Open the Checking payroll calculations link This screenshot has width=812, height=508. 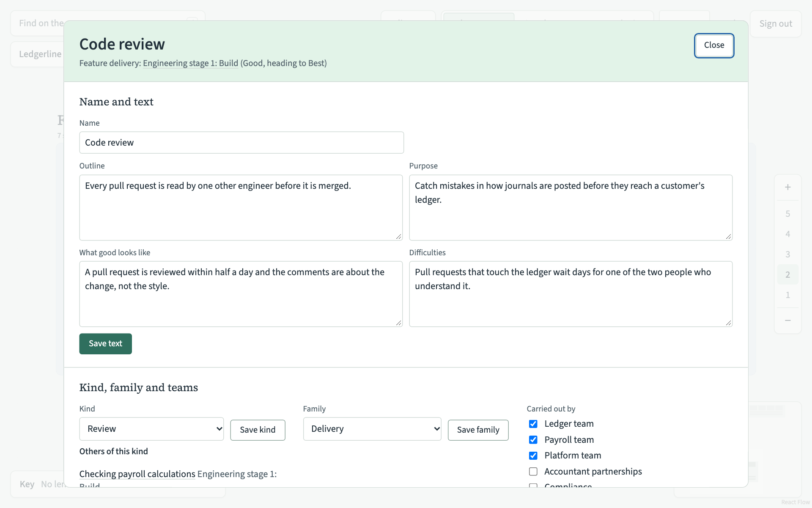pyautogui.click(x=137, y=474)
